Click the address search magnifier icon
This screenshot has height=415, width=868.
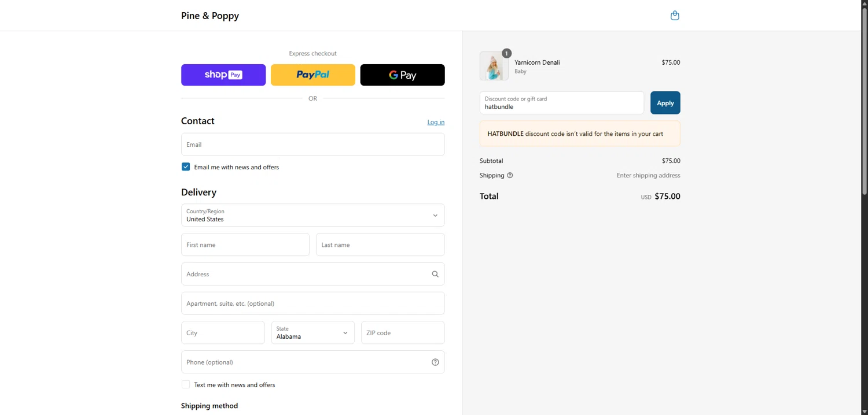coord(435,274)
